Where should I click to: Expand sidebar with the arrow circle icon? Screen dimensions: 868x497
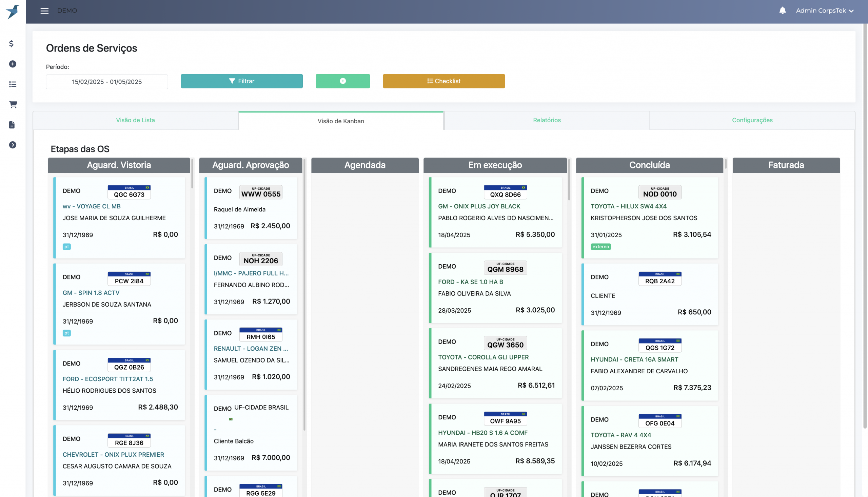(x=13, y=145)
